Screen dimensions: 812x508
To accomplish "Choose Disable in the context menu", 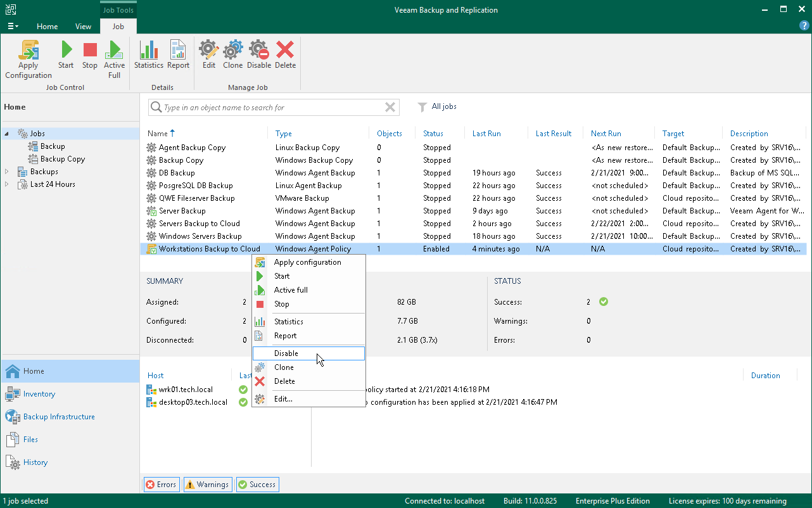I will coord(308,353).
